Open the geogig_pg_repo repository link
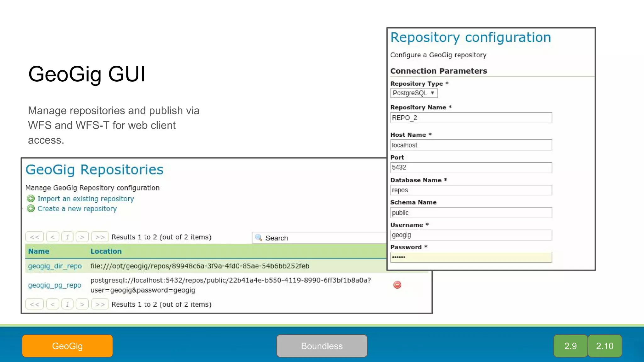Image resolution: width=644 pixels, height=362 pixels. (x=54, y=285)
